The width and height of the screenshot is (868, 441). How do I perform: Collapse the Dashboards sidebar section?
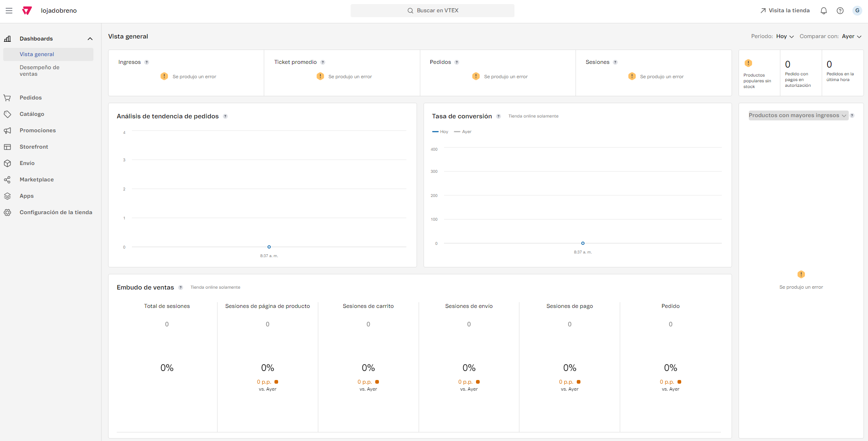[90, 39]
